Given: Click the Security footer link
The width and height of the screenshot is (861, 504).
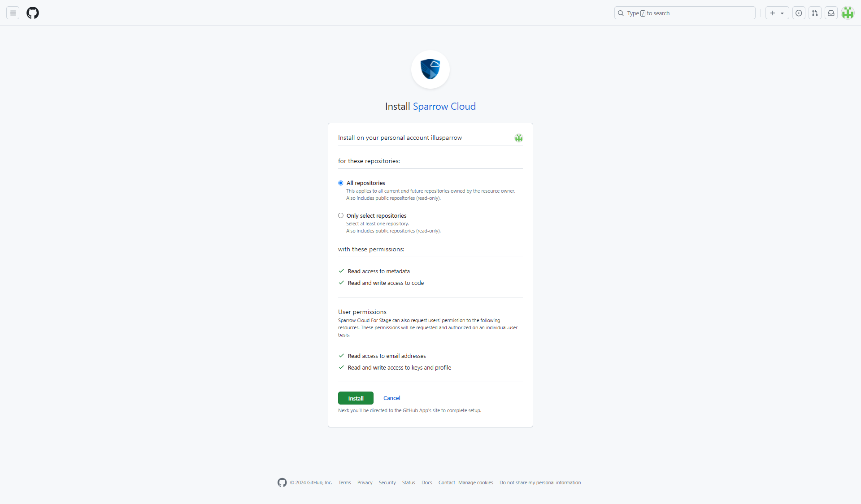Looking at the screenshot, I should [x=387, y=482].
